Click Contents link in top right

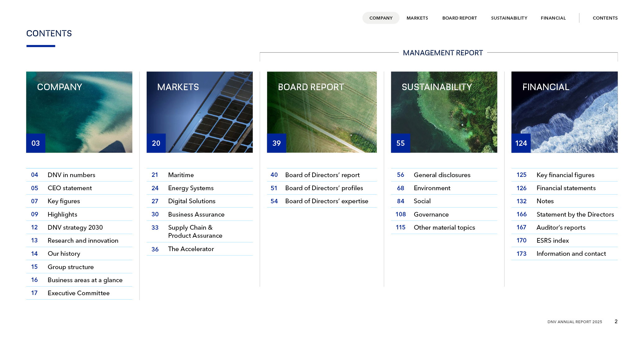coord(605,18)
